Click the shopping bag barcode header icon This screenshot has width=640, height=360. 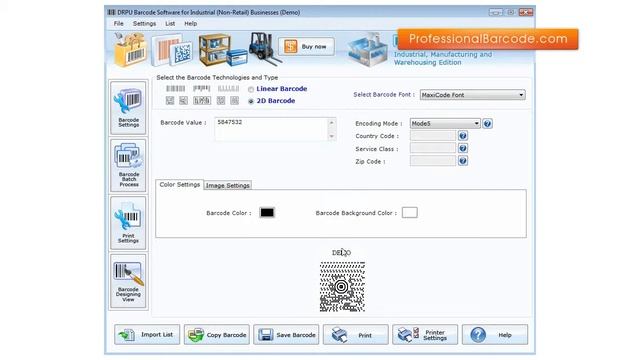coord(130,50)
